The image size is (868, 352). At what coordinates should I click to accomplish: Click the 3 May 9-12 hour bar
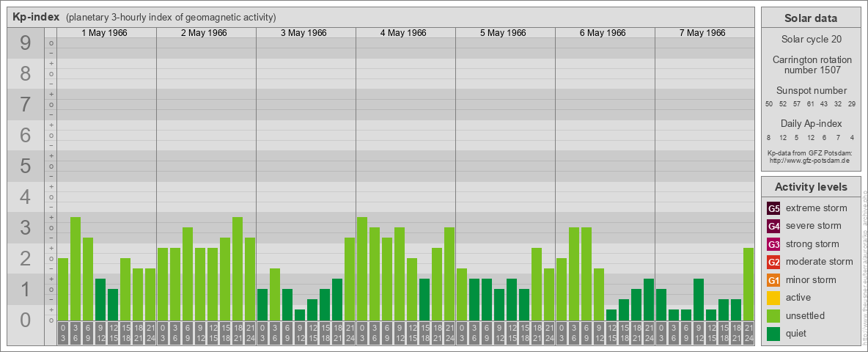tap(300, 315)
